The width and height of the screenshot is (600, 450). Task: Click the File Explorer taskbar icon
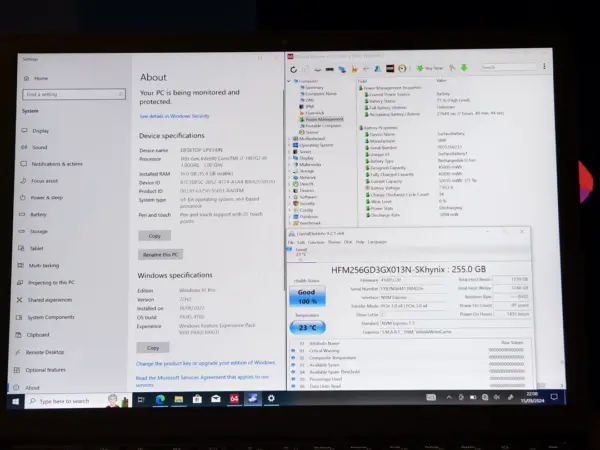pyautogui.click(x=179, y=399)
